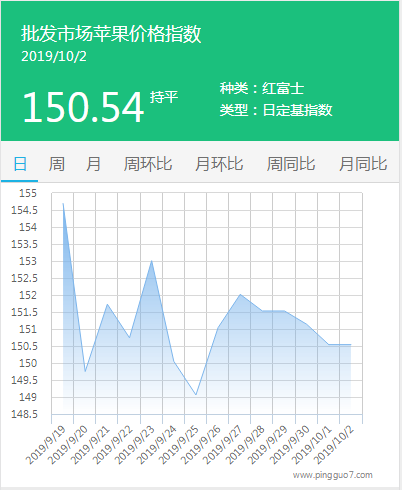Click the 9/19 peak data point
Image resolution: width=402 pixels, height=490 pixels.
pos(63,203)
